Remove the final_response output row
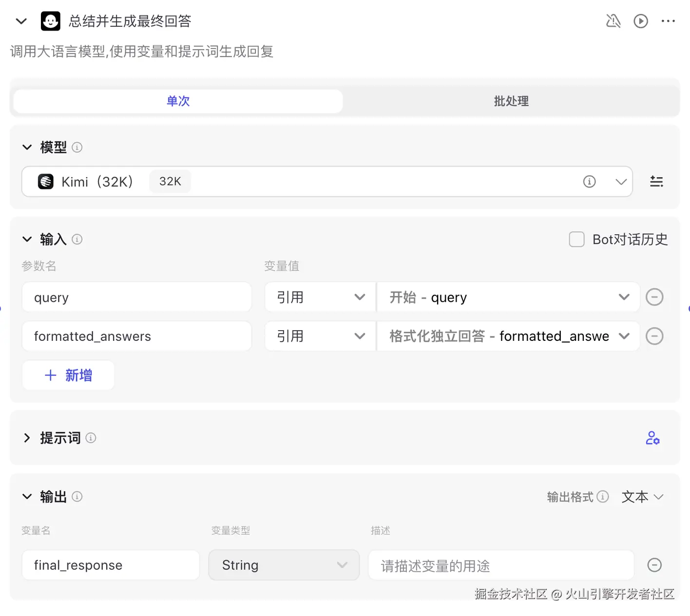 pos(654,565)
